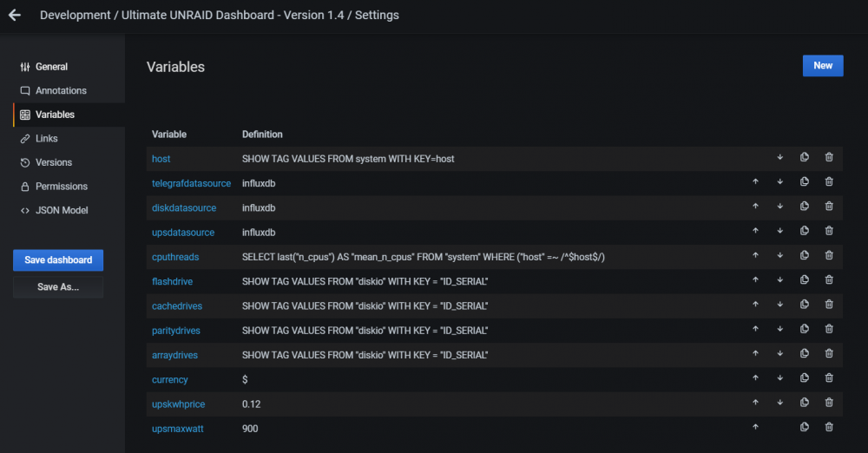Duplicate upsmaxwatt variable

point(805,427)
